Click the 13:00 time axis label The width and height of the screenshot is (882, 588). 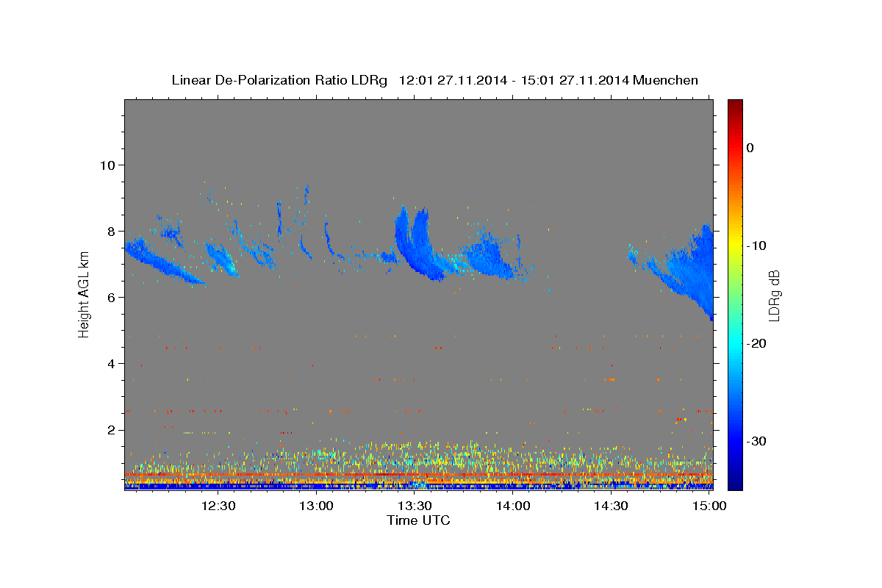point(317,506)
